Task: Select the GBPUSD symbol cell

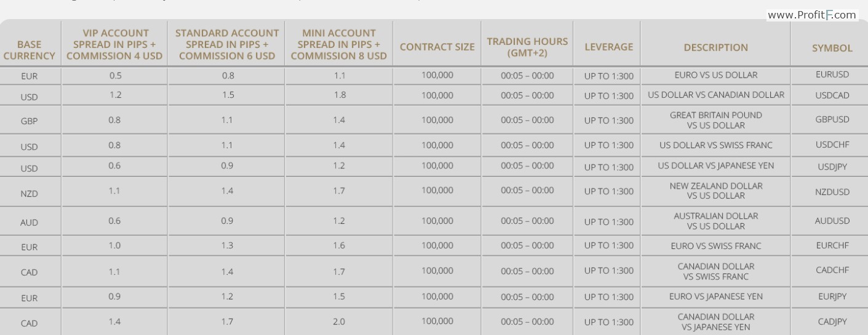Action: pyautogui.click(x=832, y=120)
